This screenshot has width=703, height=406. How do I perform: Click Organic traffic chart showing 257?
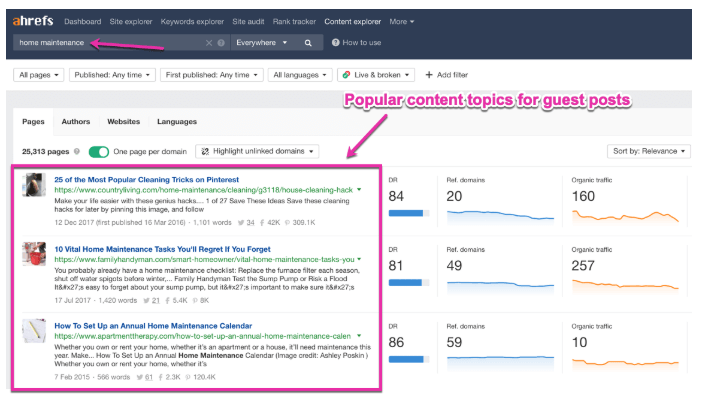(625, 286)
